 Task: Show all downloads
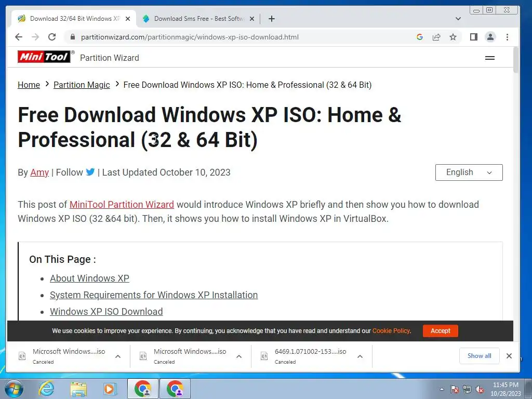click(479, 356)
